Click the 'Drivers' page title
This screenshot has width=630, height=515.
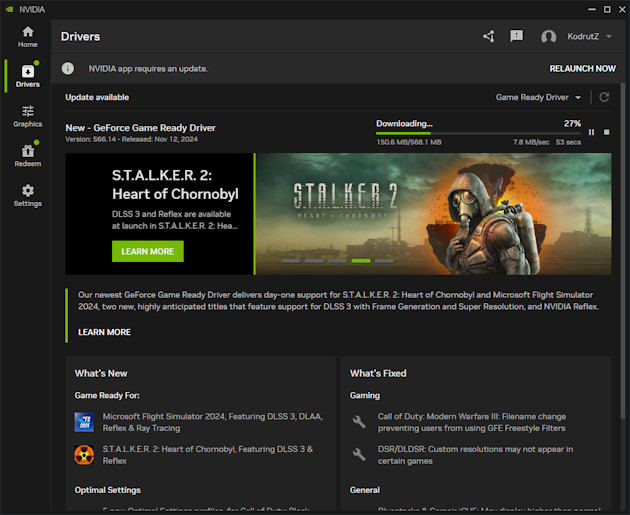tap(80, 37)
